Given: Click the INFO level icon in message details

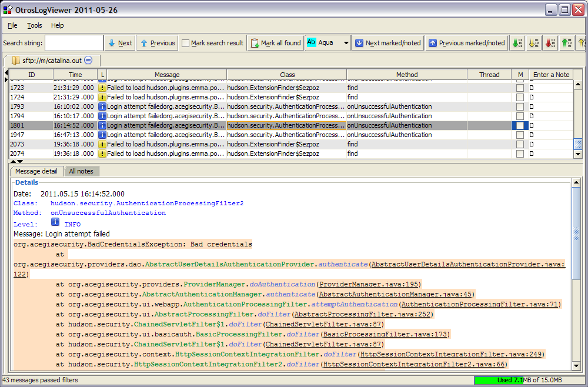Looking at the screenshot, I should (x=55, y=224).
